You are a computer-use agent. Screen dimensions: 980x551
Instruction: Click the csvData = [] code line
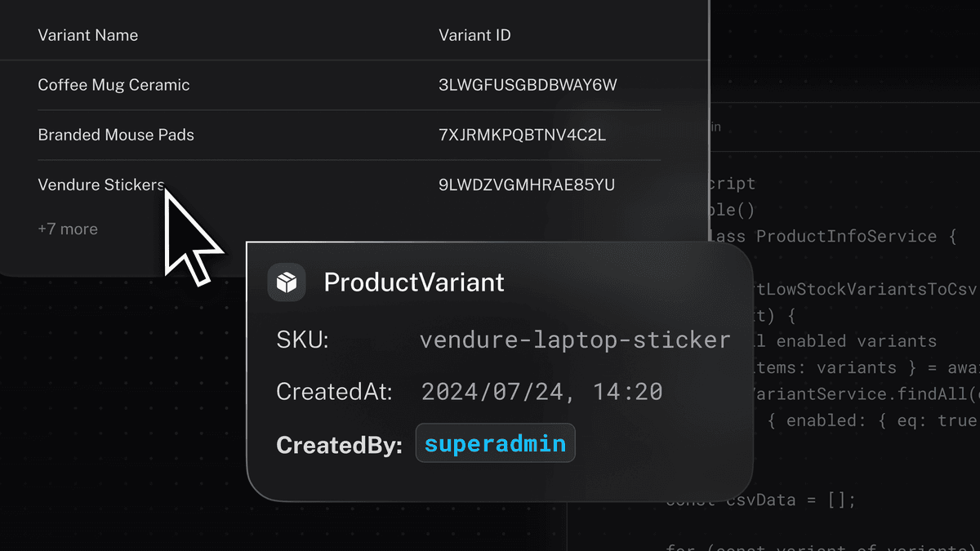click(x=768, y=499)
